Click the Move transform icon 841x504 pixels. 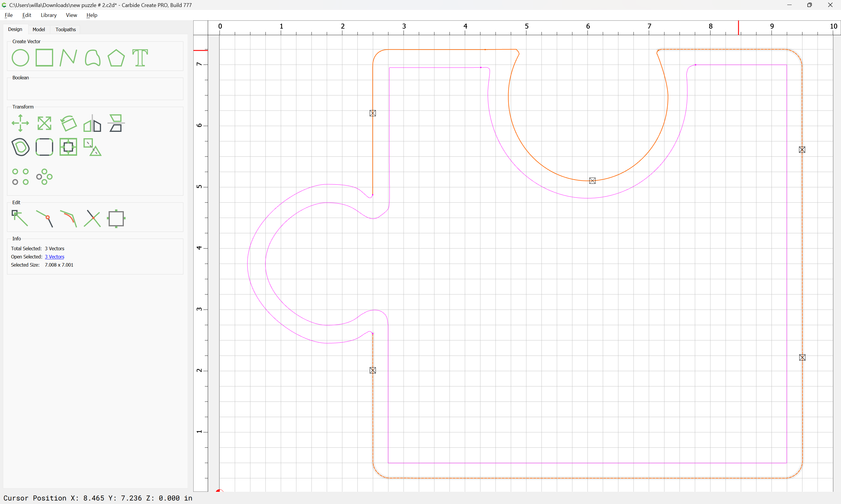20,123
